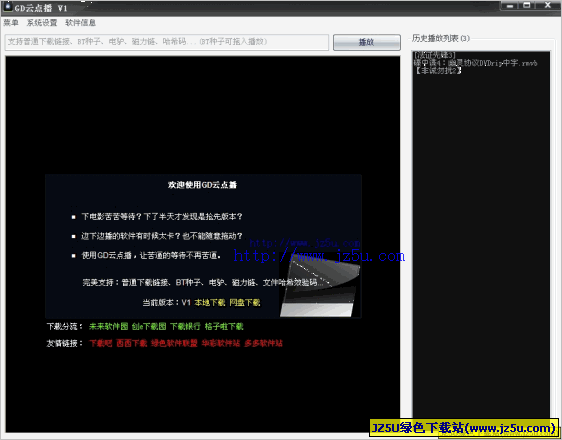Open the 未来软件园 download mirror link
This screenshot has width=562, height=440.
tap(108, 326)
